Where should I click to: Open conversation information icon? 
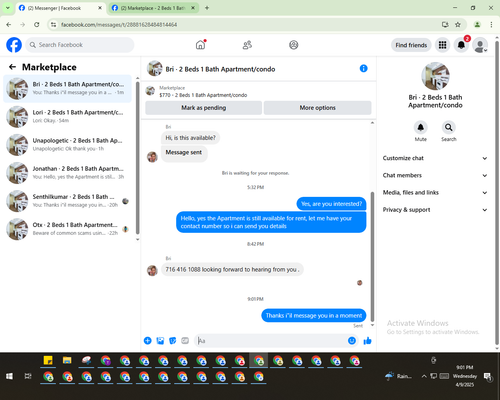(363, 68)
